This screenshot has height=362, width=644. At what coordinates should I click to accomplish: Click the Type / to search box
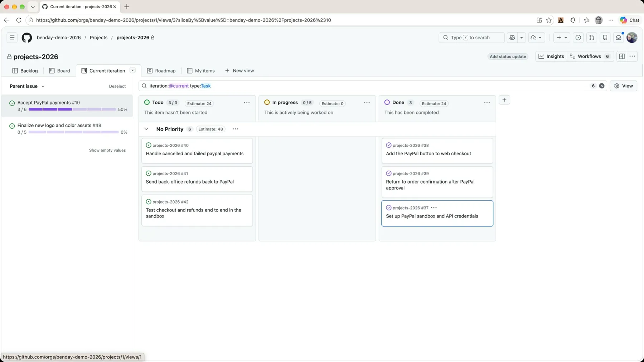(x=471, y=38)
